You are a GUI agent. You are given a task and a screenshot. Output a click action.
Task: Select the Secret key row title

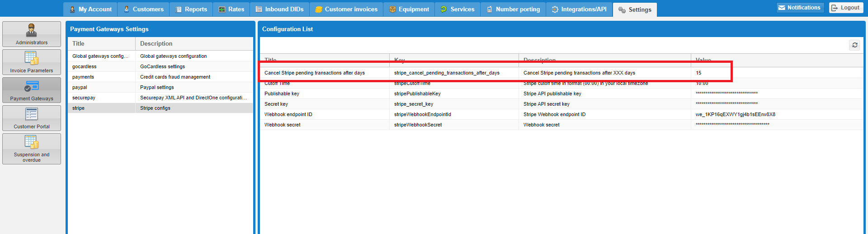[x=276, y=104]
